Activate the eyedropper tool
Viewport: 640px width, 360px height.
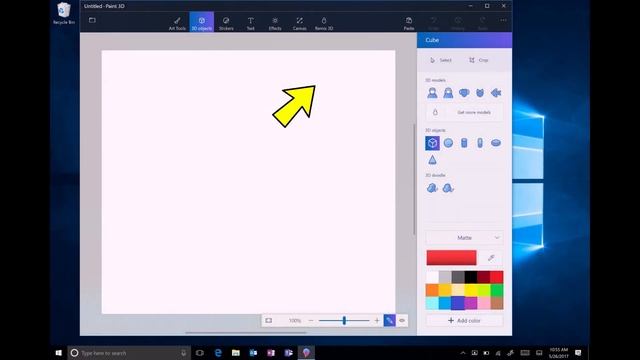(491, 258)
